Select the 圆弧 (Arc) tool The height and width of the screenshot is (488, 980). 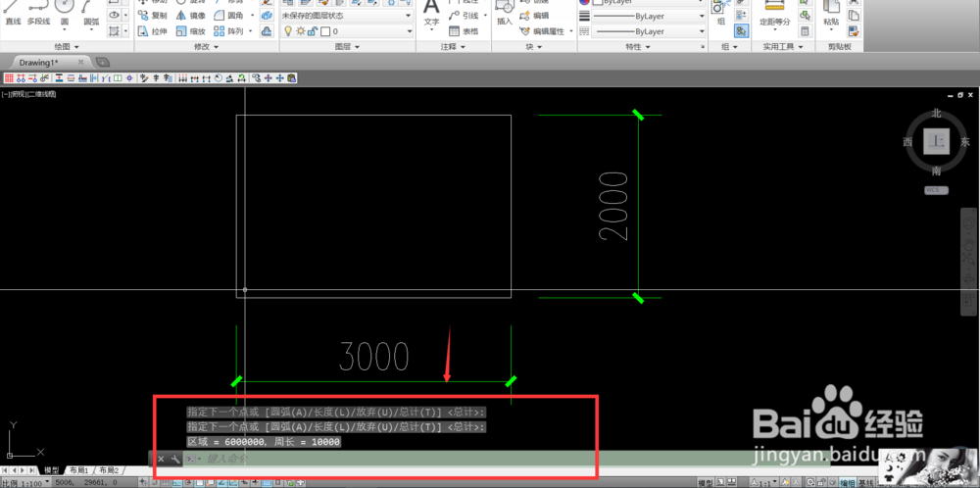(x=91, y=14)
